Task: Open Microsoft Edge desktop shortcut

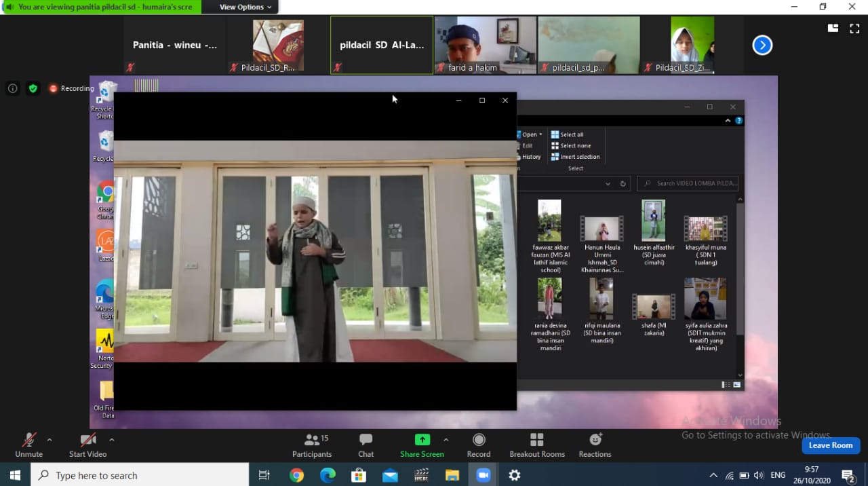Action: (x=105, y=299)
